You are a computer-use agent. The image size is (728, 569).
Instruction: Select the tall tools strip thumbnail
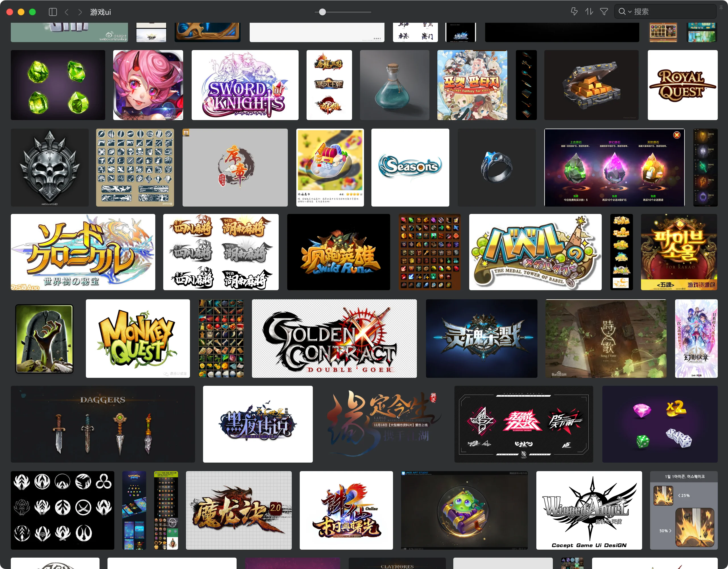(x=526, y=85)
